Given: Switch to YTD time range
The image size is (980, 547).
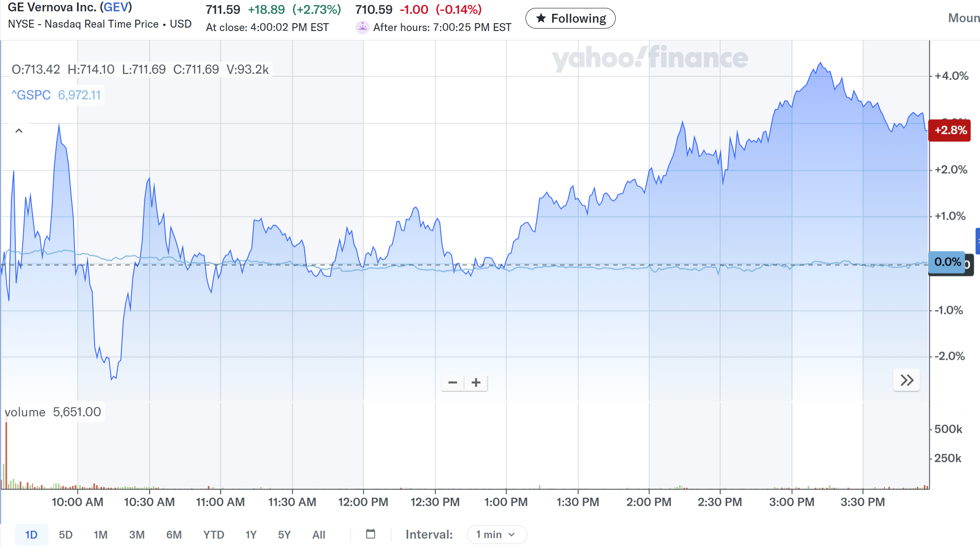Looking at the screenshot, I should (x=213, y=535).
